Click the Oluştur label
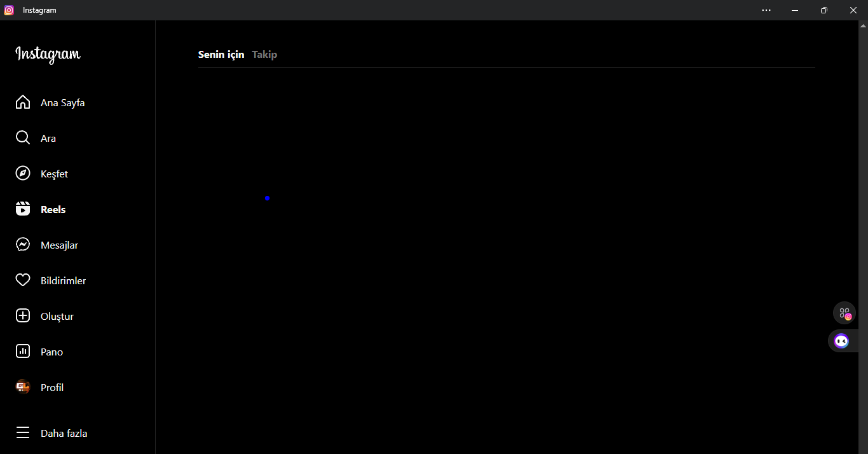 [x=57, y=317]
